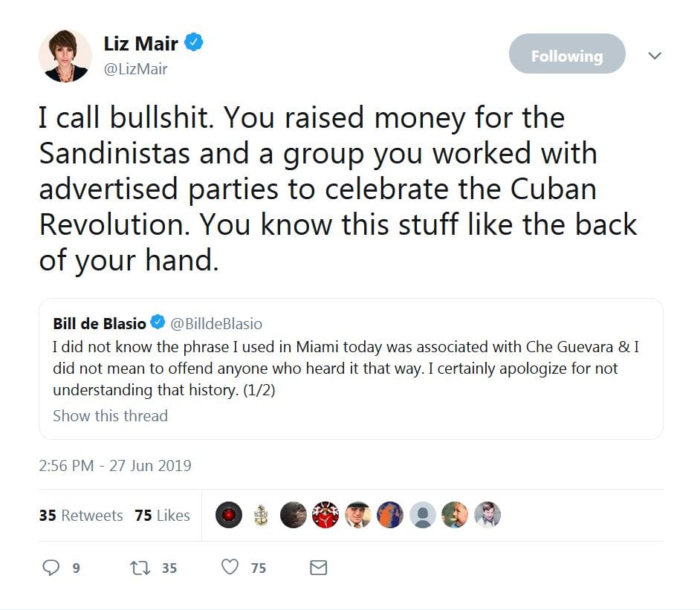This screenshot has width=700, height=610.
Task: Click the 2:56 PM - 27 Jun 2019 timestamp
Action: click(115, 466)
